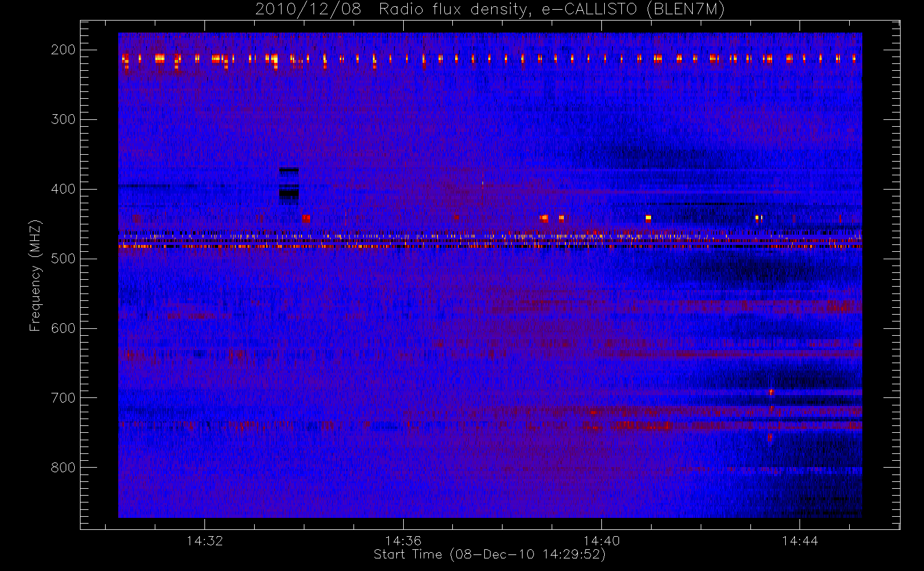
Task: Click the 14:44 time tick label
Action: click(x=800, y=541)
